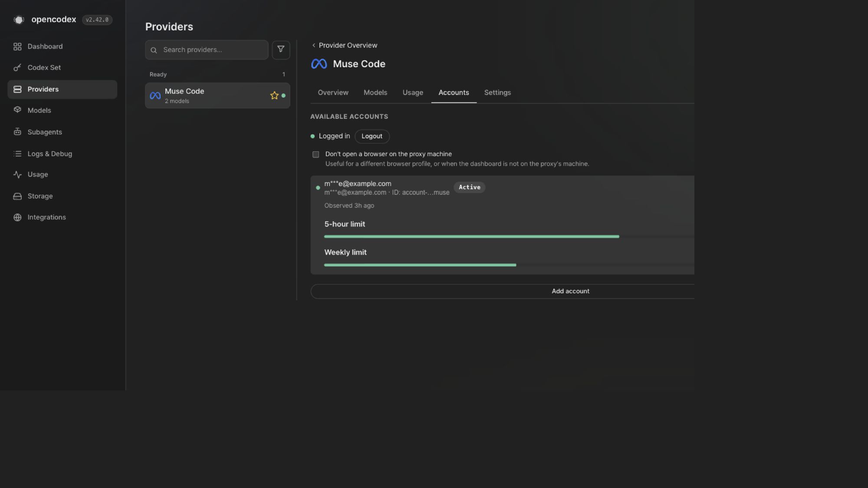The height and width of the screenshot is (488, 868).
Task: Click the Usage activity icon in sidebar
Action: click(17, 174)
